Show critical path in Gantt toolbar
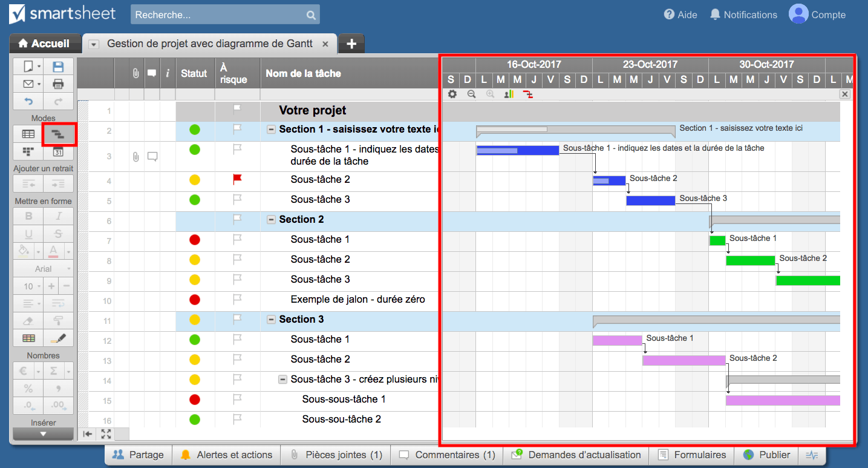 528,94
